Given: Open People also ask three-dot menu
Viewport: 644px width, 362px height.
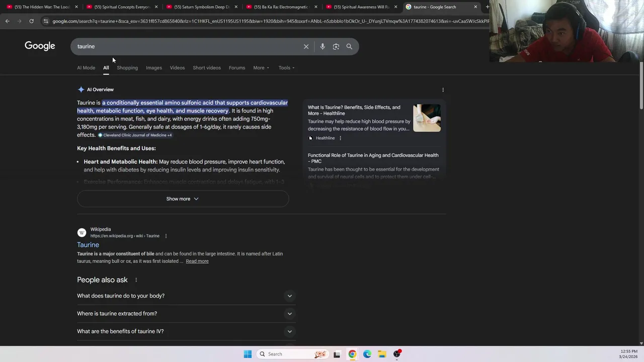Looking at the screenshot, I should pos(136,280).
